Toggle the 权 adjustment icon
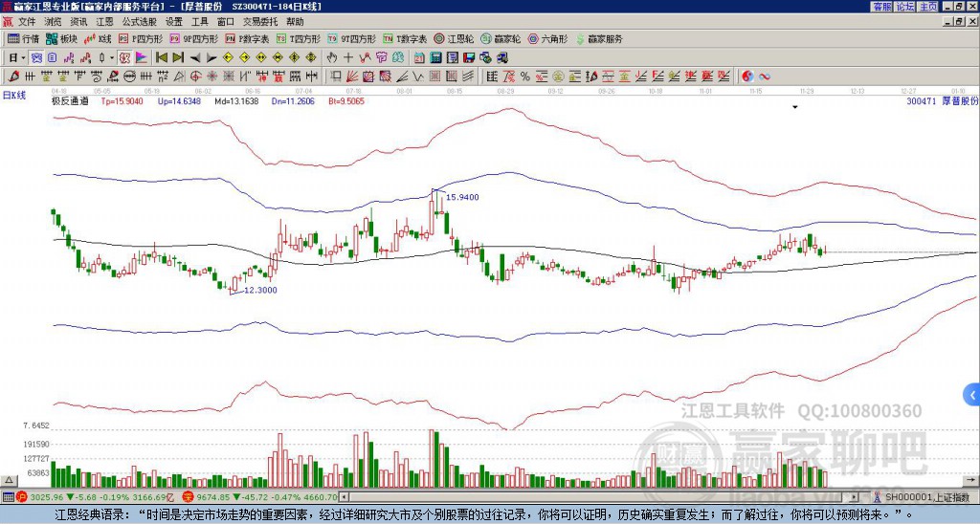Image resolution: width=980 pixels, height=524 pixels. [x=124, y=58]
